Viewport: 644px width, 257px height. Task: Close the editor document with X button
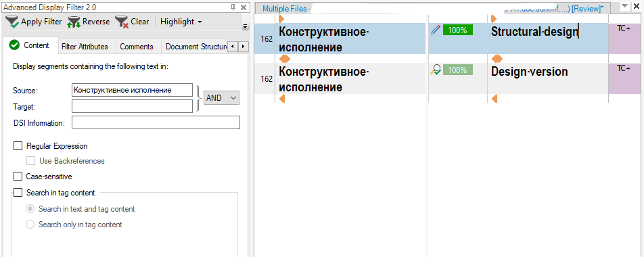click(x=637, y=6)
